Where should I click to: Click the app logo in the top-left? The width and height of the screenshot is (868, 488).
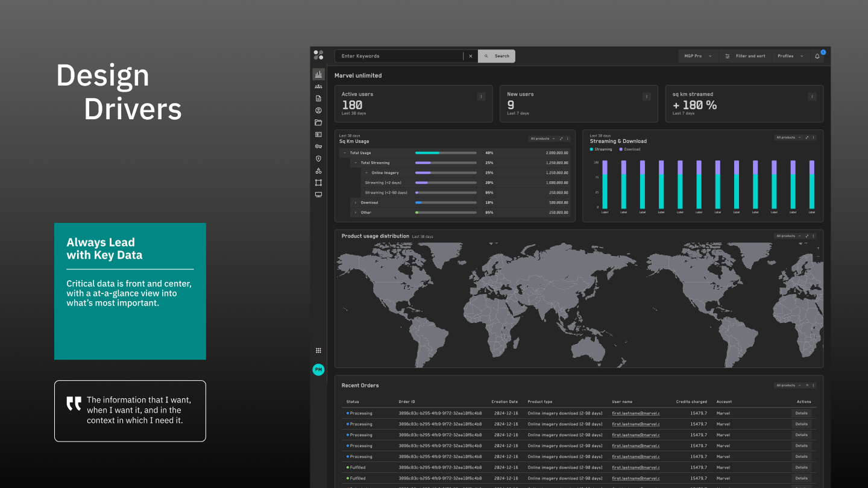coord(318,55)
